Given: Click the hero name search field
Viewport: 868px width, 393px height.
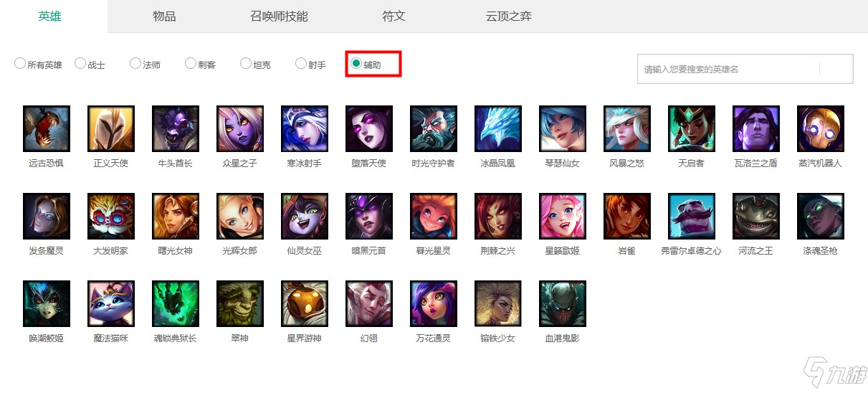Looking at the screenshot, I should coord(728,69).
